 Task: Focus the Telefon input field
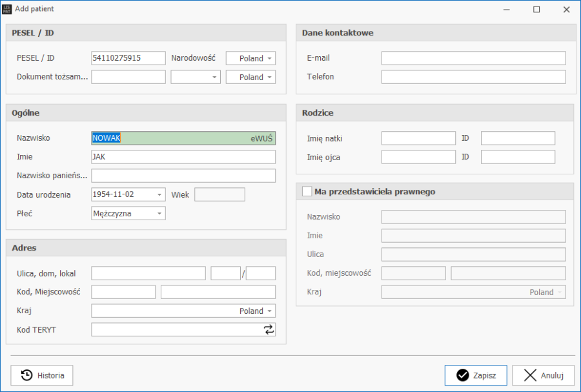pyautogui.click(x=473, y=77)
